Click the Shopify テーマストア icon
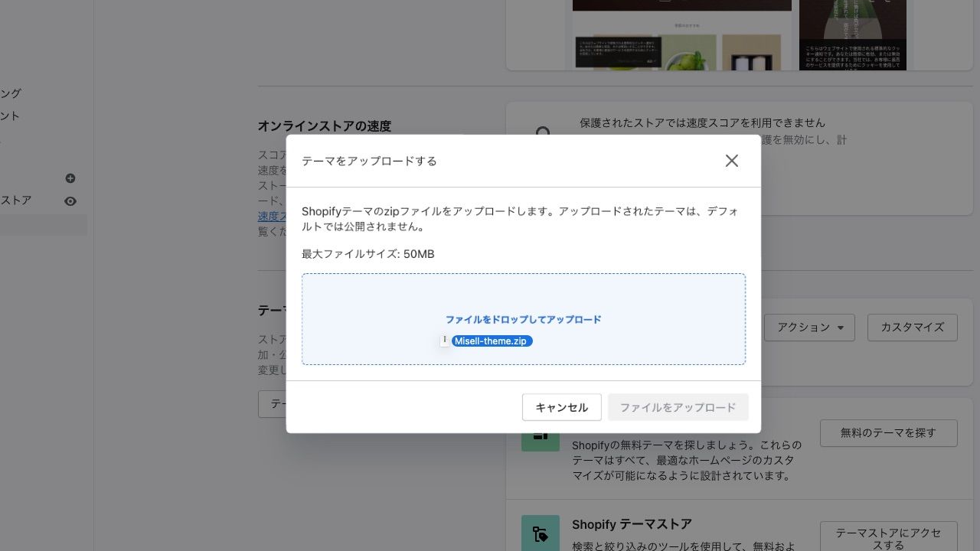This screenshot has height=551, width=980. (x=541, y=533)
